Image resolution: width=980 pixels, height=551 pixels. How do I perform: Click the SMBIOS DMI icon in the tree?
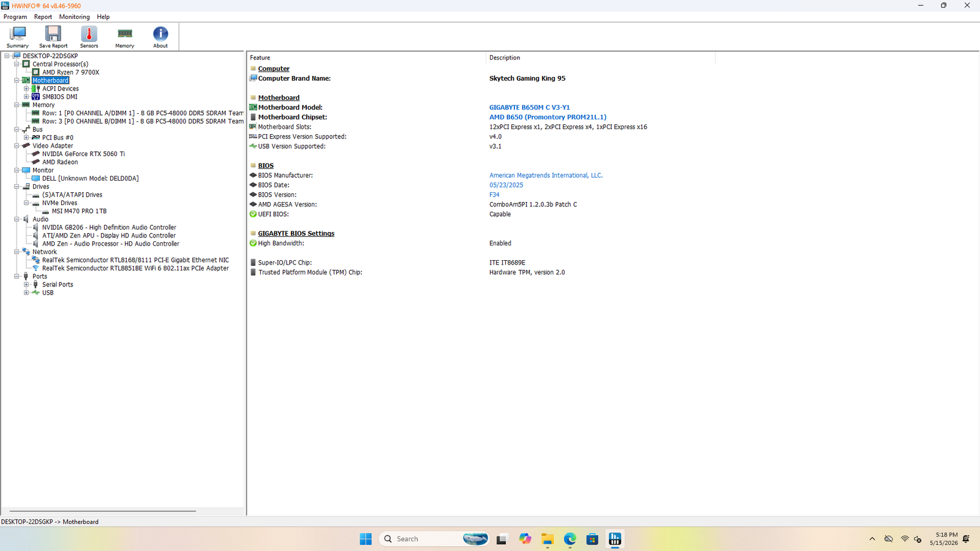click(x=36, y=97)
